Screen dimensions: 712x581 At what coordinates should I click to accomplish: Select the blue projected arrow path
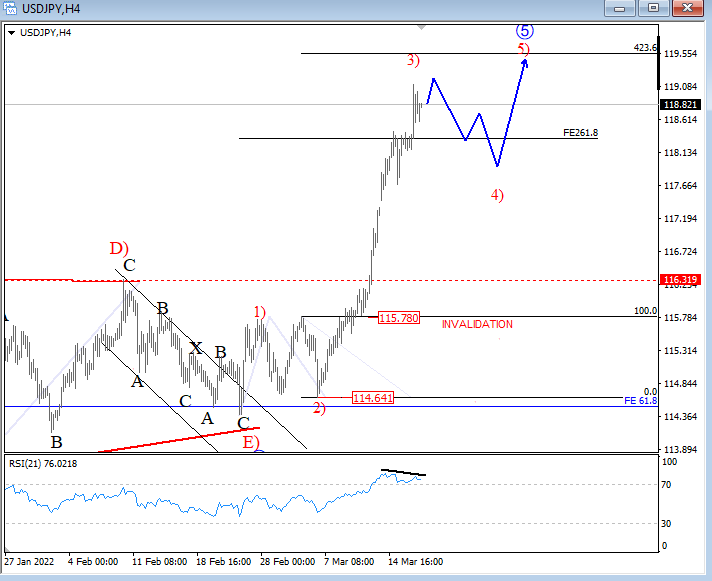pos(478,113)
